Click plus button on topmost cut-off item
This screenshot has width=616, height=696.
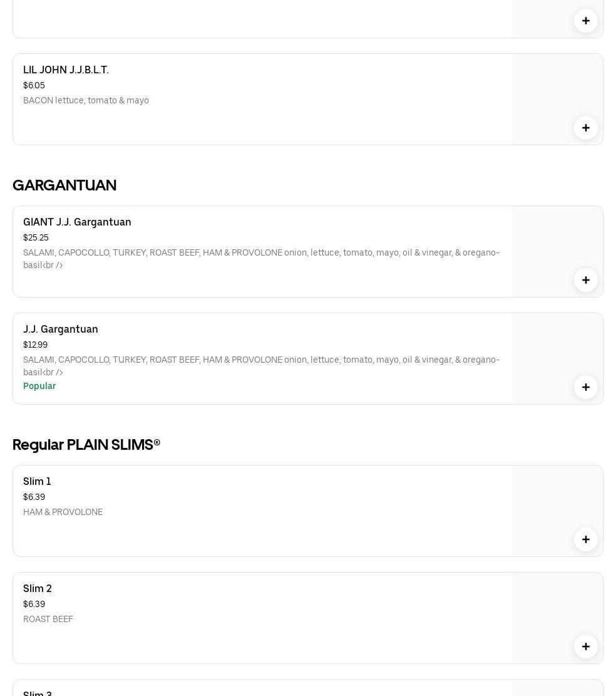(x=585, y=21)
